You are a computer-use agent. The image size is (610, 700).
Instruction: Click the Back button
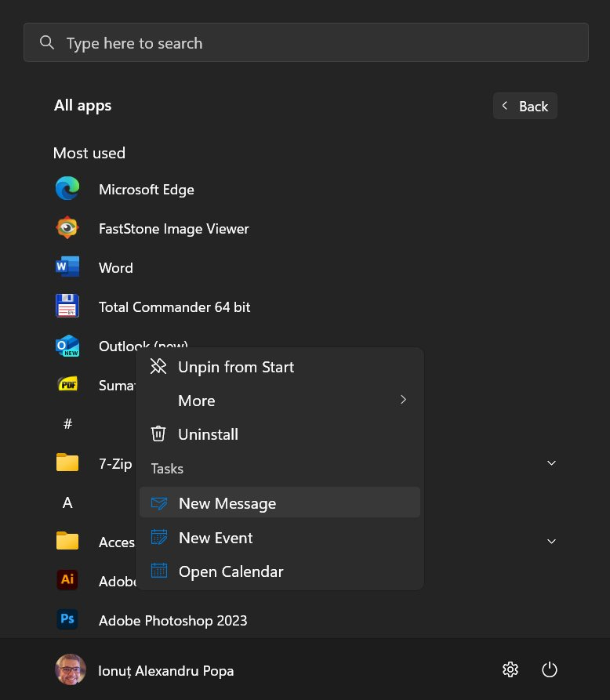(525, 106)
